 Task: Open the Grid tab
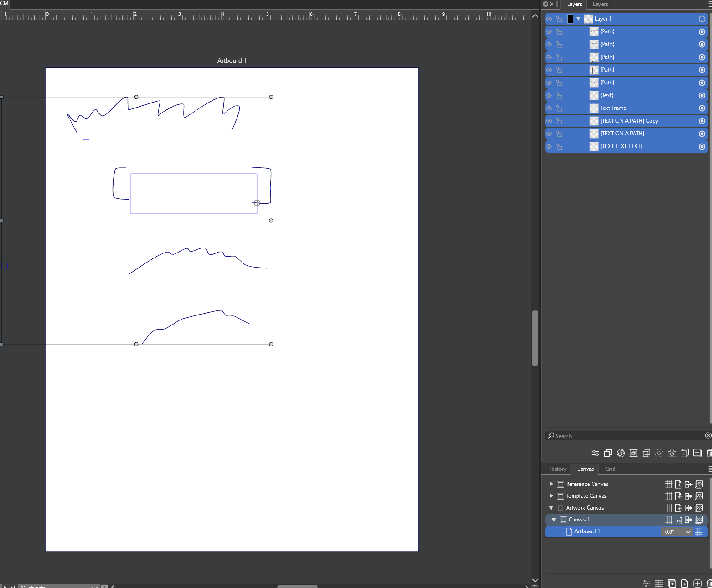coord(610,469)
